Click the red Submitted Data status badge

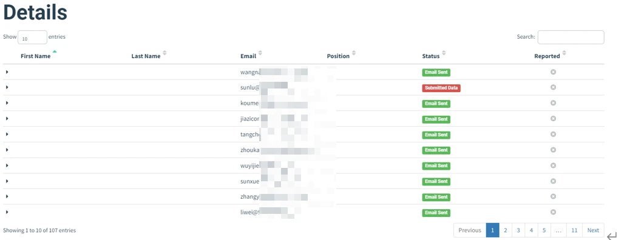(x=441, y=88)
